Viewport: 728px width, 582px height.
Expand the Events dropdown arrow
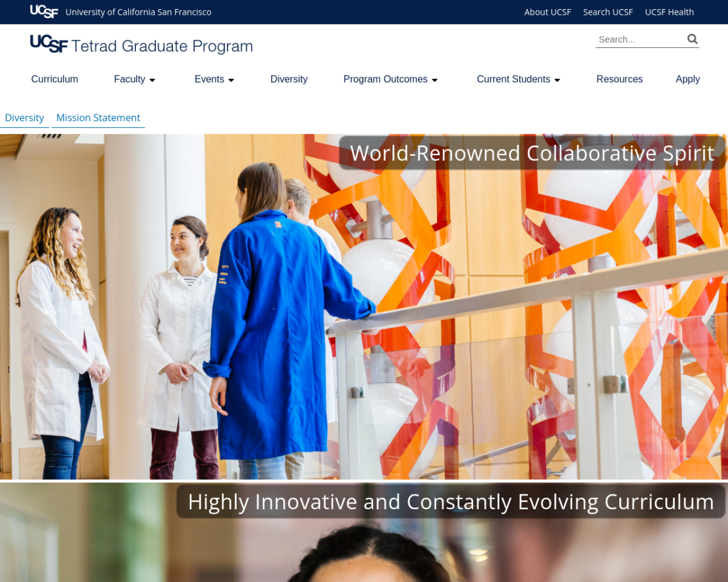coord(231,80)
